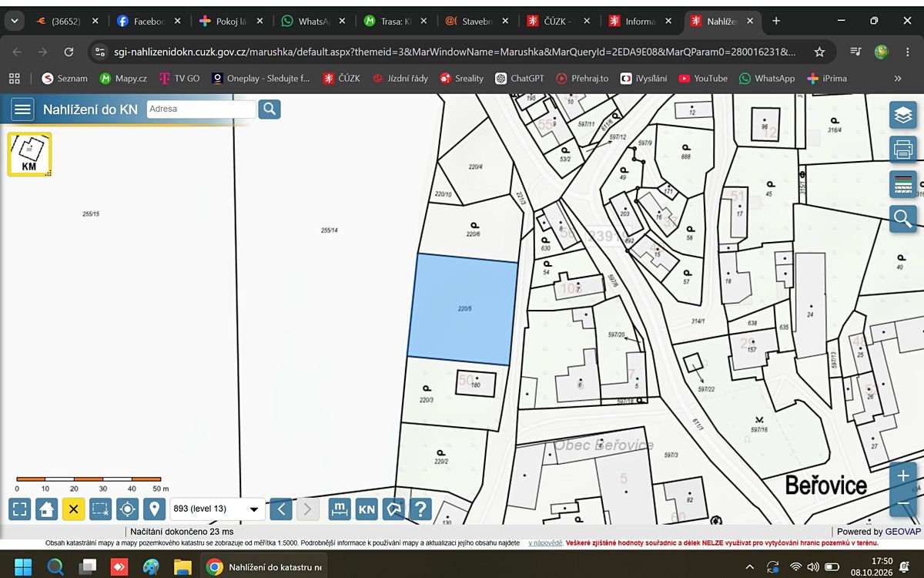Focus the Adresa search input field
This screenshot has height=578, width=924.
pos(200,109)
